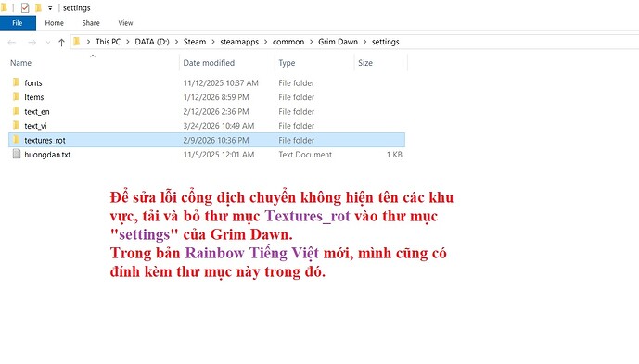Select the textures_rot folder row
639x364 pixels.
207,140
